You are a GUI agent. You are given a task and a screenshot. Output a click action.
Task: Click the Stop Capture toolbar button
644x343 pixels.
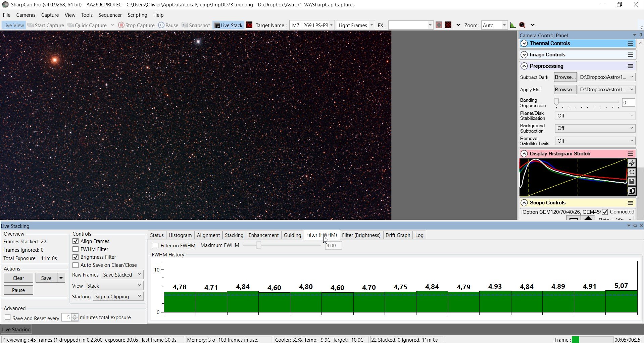[136, 25]
